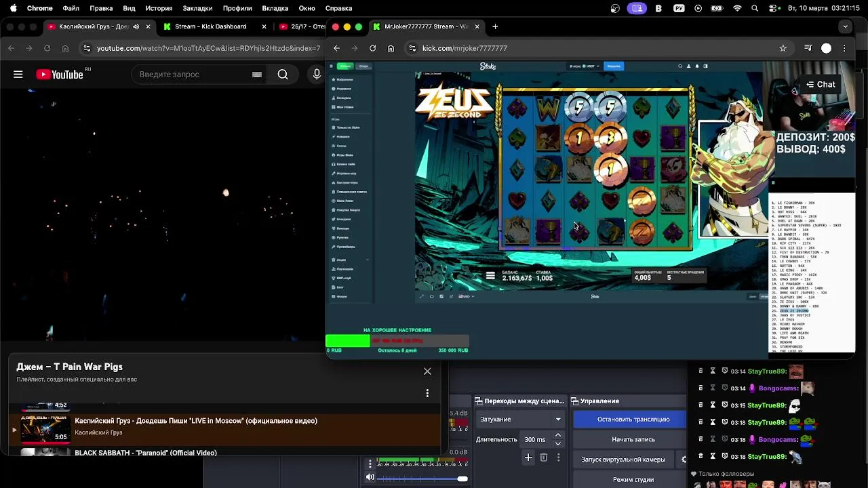Toggle Режим студии in OBS
Screen dimensions: 868x488
pos(633,479)
